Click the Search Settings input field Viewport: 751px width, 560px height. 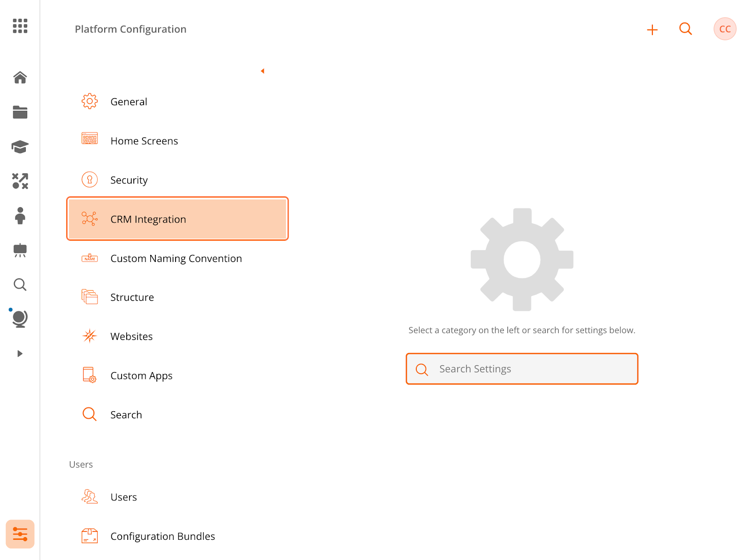click(x=522, y=369)
